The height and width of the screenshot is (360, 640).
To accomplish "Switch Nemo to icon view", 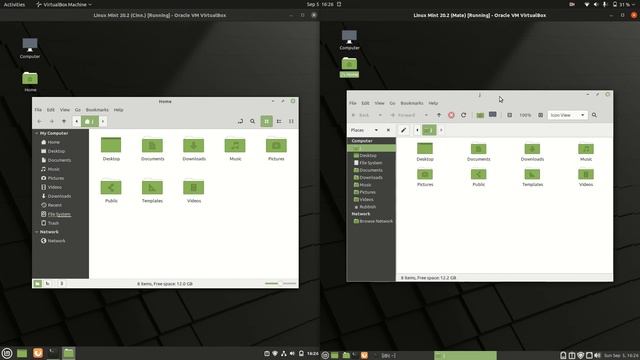I will coord(267,121).
